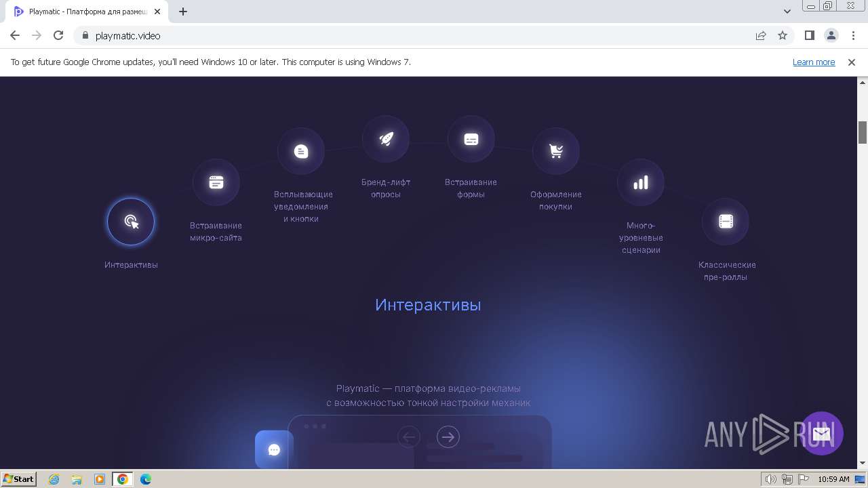Viewport: 868px width, 488px height.
Task: Click the Learn more link
Action: pos(814,62)
